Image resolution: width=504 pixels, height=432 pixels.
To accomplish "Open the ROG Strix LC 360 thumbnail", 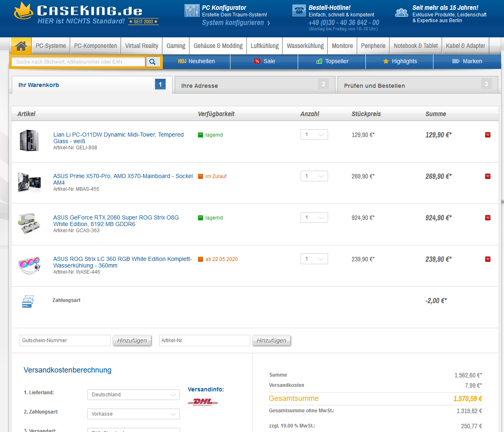I will tap(29, 265).
